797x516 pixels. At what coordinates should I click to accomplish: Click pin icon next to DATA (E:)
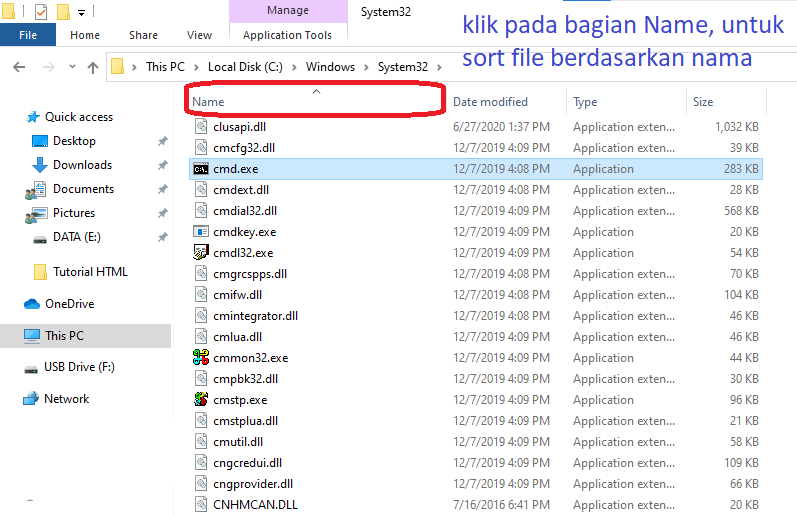click(163, 237)
